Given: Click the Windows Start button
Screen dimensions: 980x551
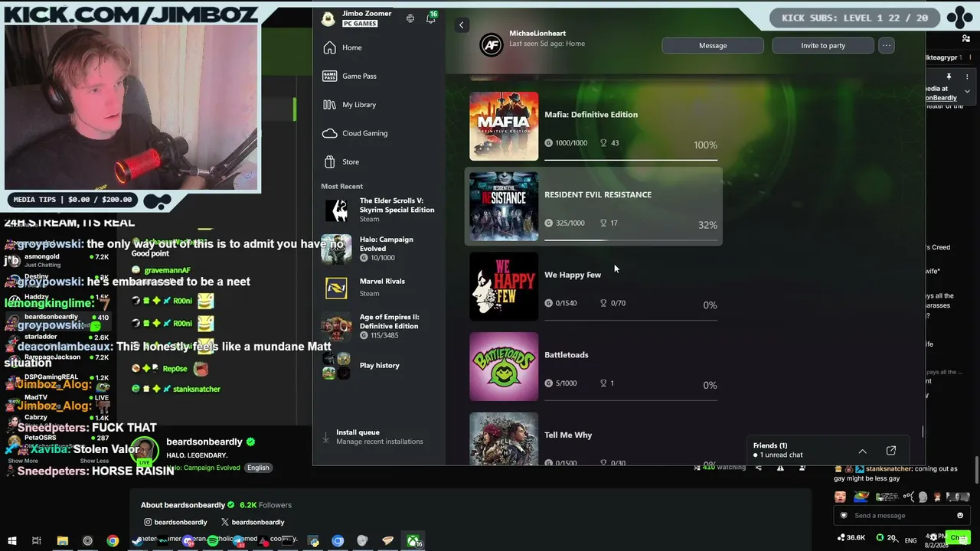Looking at the screenshot, I should coord(11,541).
